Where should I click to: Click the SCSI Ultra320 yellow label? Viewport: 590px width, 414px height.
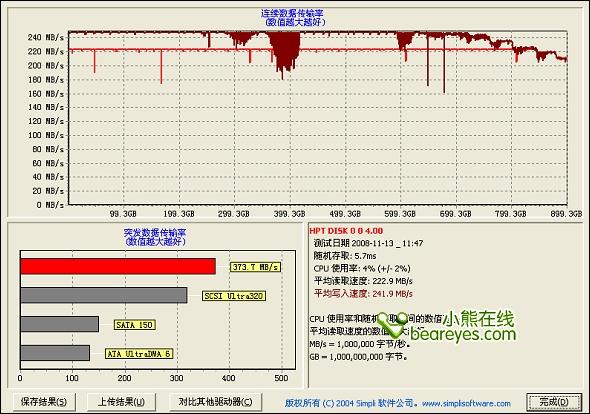[x=234, y=296]
